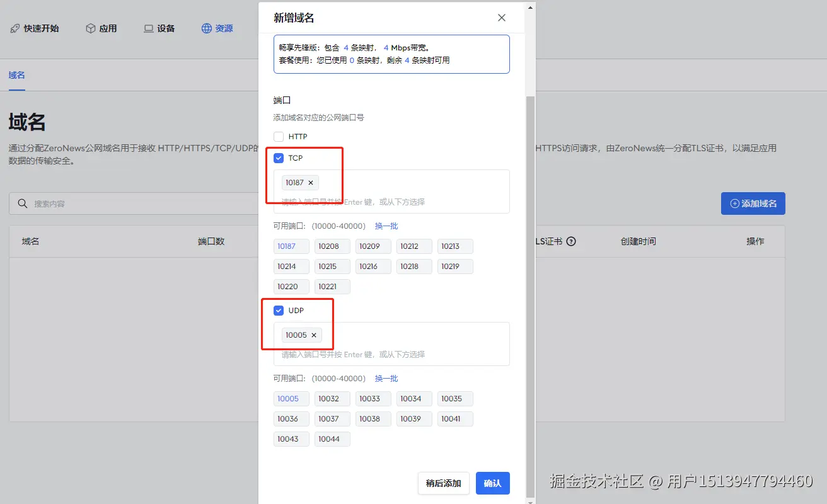The height and width of the screenshot is (504, 827).
Task: Click the 添加域名 button
Action: click(x=753, y=203)
